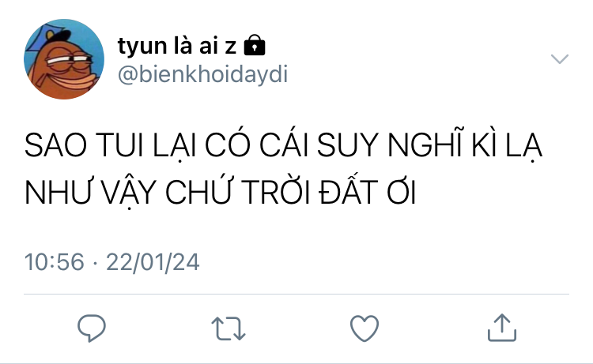
Task: Click the protected account lock icon
Action: tap(255, 45)
